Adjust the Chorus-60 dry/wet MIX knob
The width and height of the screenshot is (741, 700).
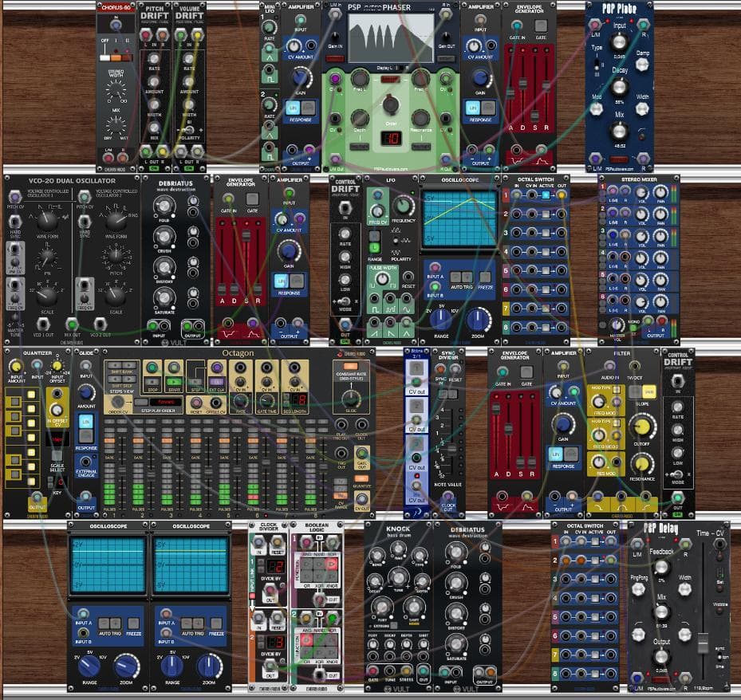[x=116, y=124]
